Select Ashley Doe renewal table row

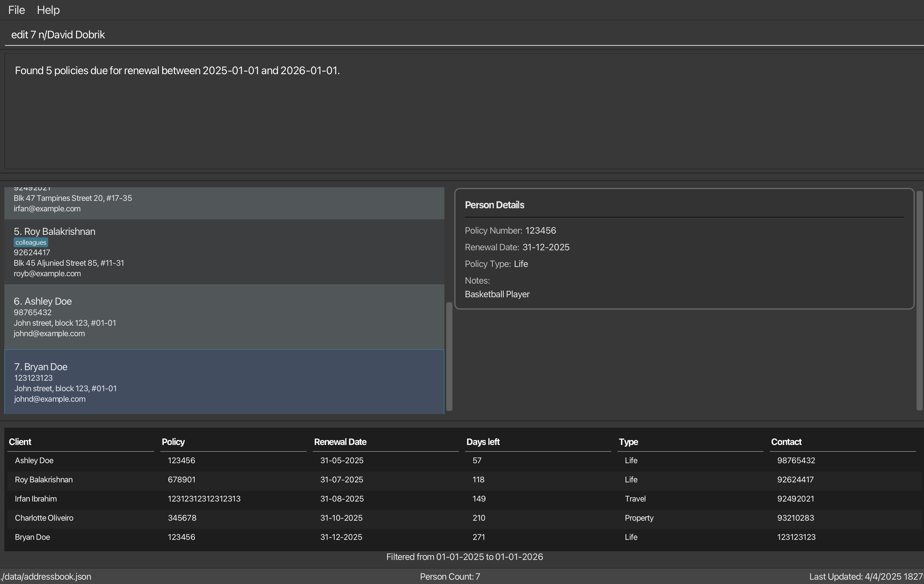(460, 460)
